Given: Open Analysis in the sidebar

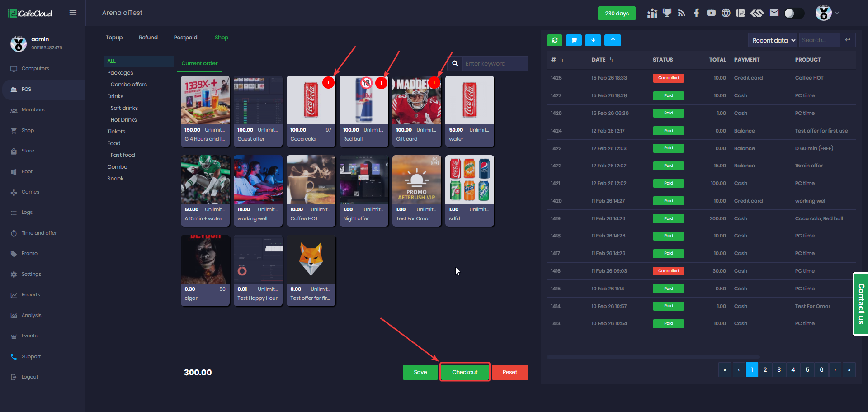Looking at the screenshot, I should [31, 316].
